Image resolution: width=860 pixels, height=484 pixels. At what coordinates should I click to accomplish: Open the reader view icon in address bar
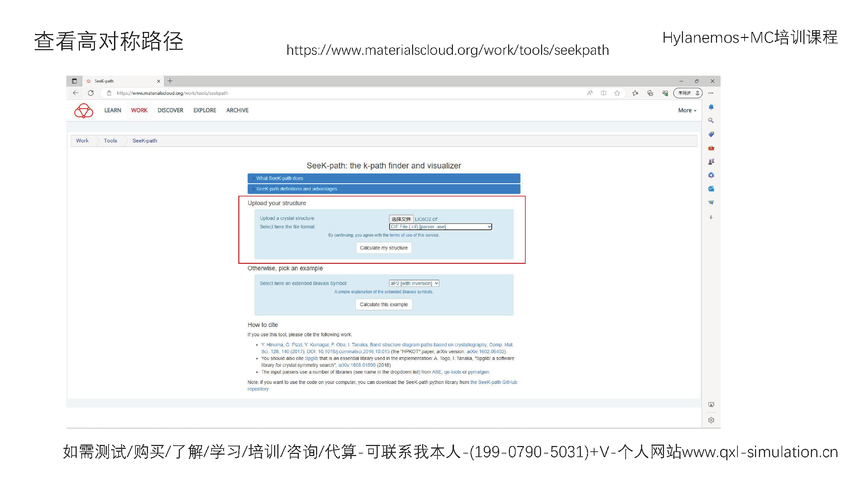(603, 93)
